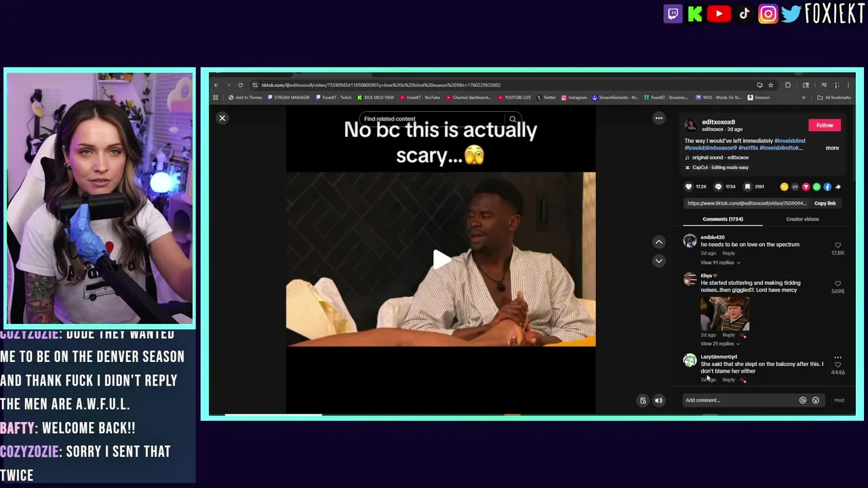This screenshot has height=488, width=868.
Task: Open more share options arrow
Action: [x=838, y=186]
